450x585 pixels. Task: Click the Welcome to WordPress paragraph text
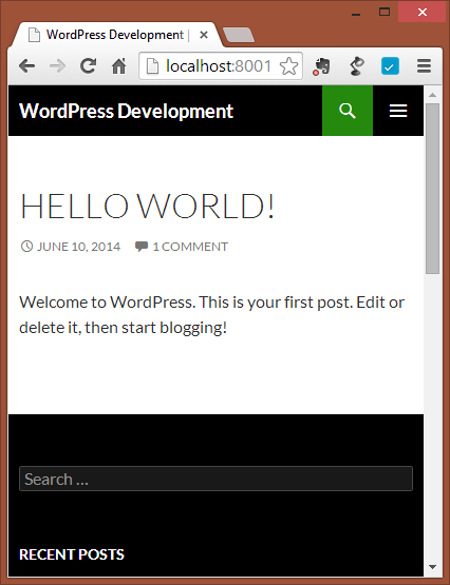(212, 315)
